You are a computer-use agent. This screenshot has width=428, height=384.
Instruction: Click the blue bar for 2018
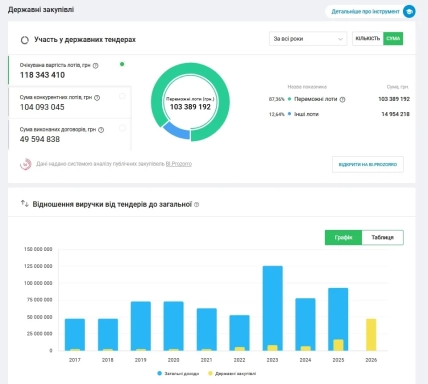point(108,333)
